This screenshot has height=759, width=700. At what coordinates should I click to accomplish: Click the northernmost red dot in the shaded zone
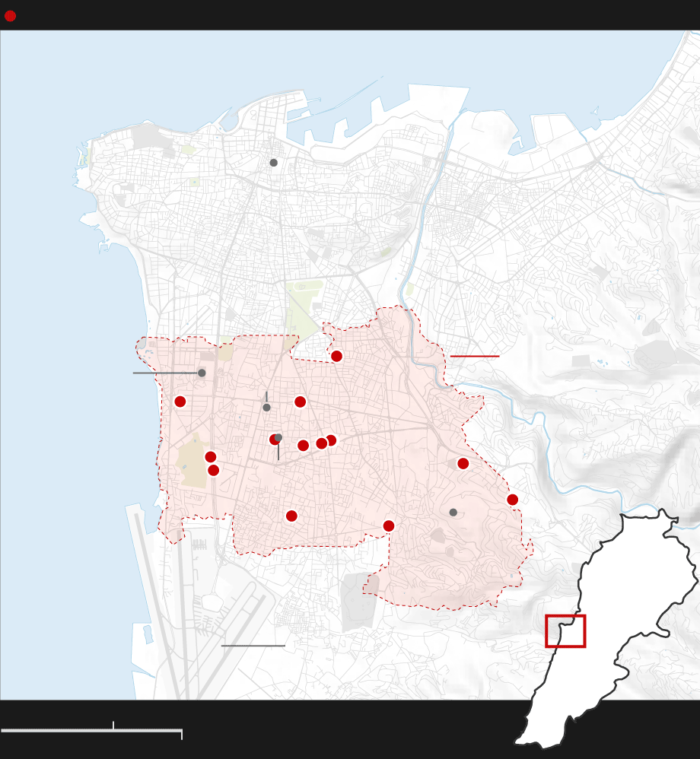click(336, 356)
